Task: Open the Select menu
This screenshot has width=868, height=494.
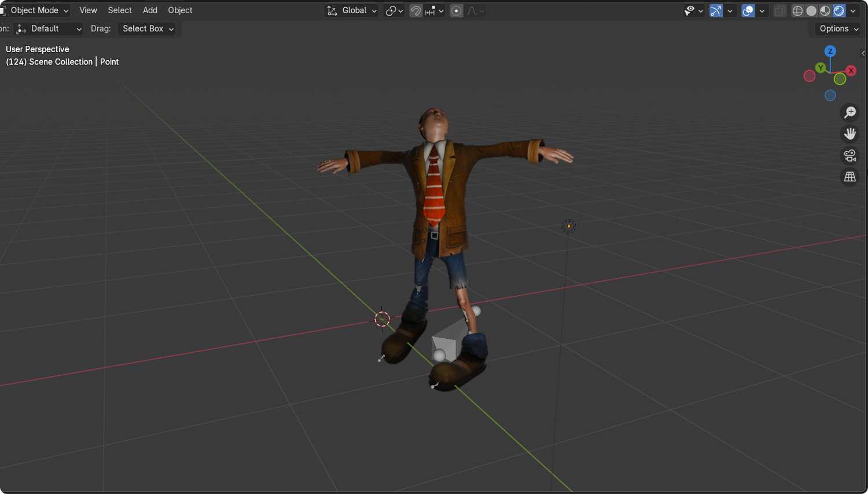Action: [120, 10]
